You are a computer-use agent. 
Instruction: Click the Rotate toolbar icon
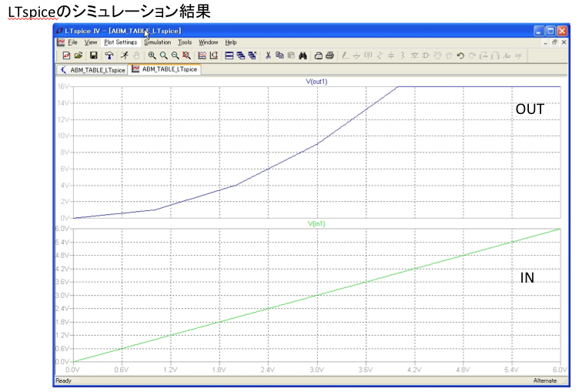tap(483, 55)
